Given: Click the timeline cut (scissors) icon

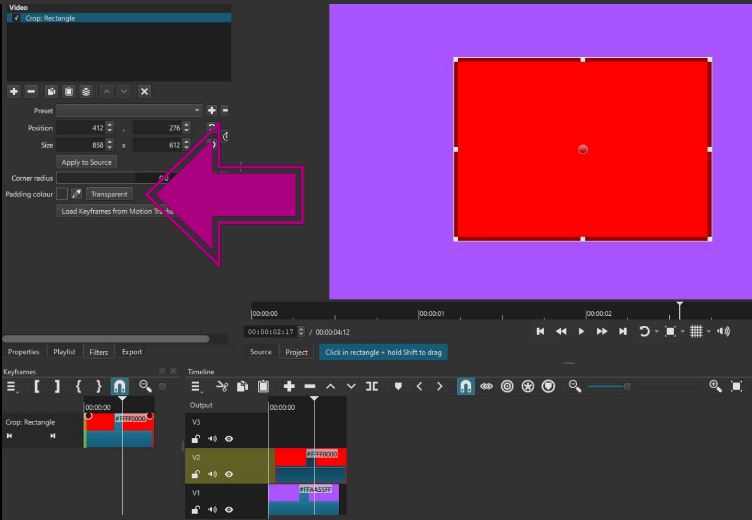Looking at the screenshot, I should click(x=221, y=386).
